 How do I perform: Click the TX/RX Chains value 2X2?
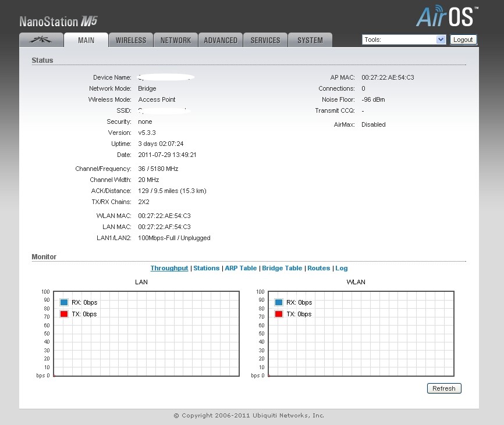tap(144, 202)
